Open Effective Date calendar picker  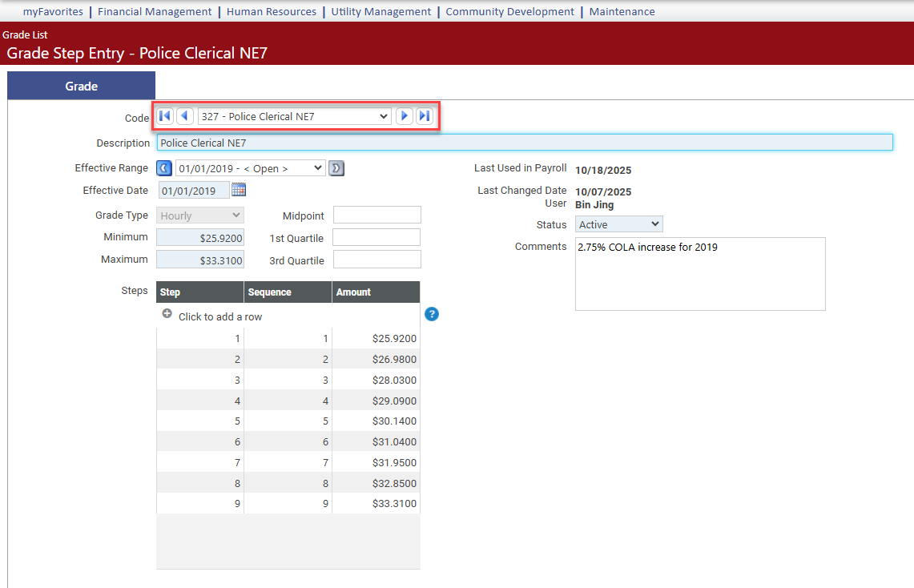239,190
